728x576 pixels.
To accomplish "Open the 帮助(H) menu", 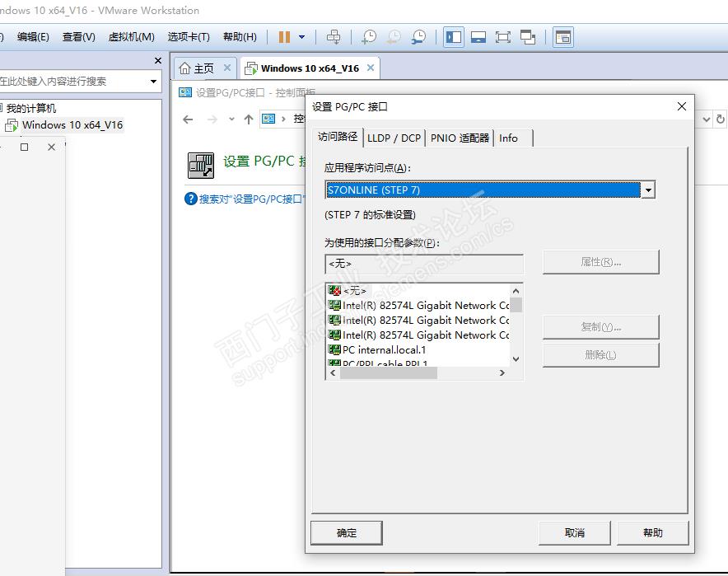I will pyautogui.click(x=240, y=37).
